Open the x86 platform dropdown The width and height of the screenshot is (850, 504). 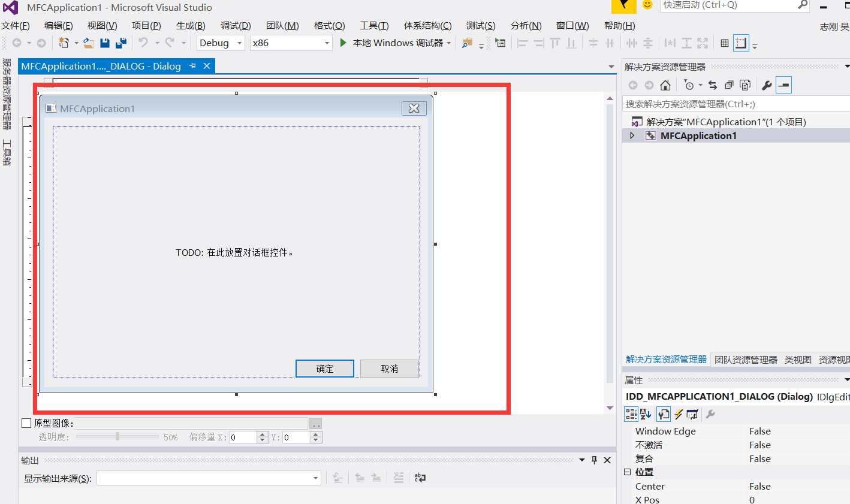tap(327, 43)
